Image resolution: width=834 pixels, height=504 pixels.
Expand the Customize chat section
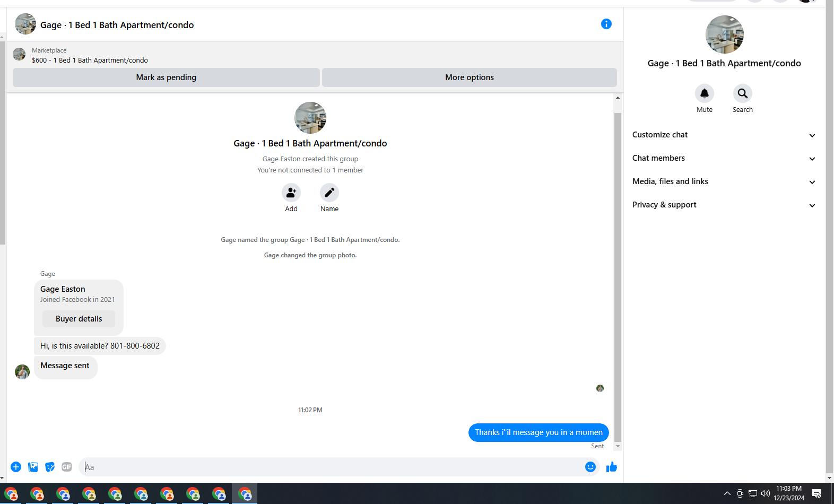click(x=724, y=135)
